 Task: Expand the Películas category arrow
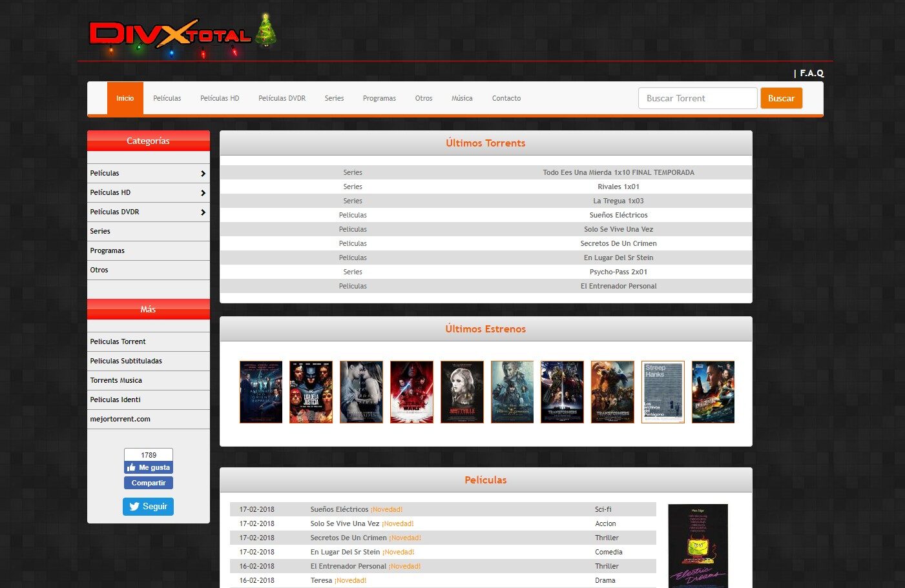click(x=203, y=174)
